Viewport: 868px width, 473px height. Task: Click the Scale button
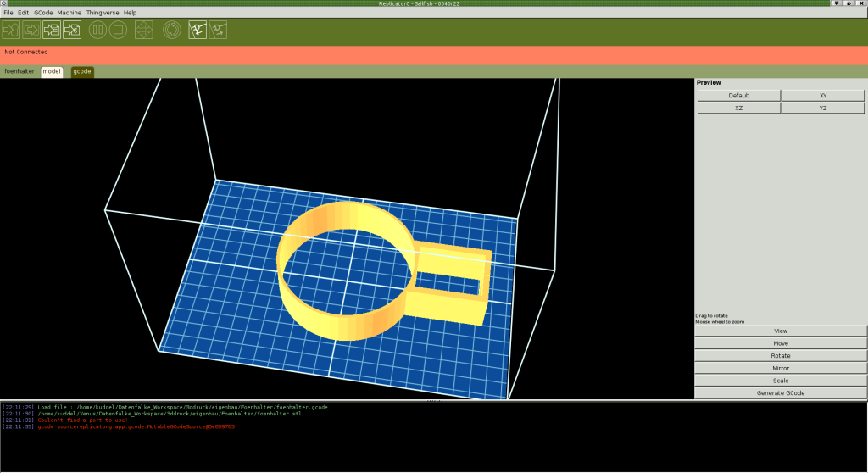tap(781, 381)
